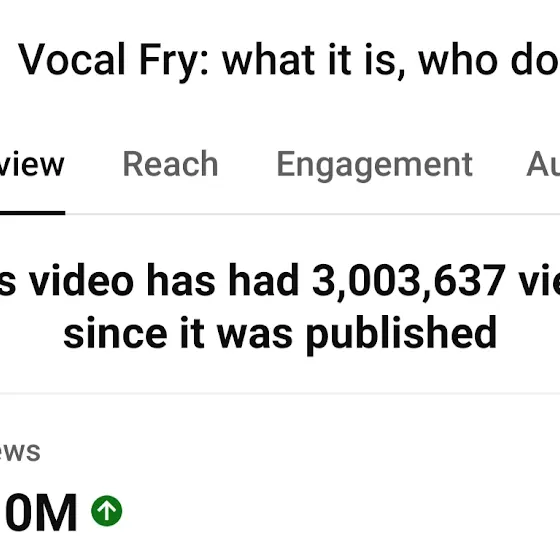Viewport: 560px width, 560px height.
Task: Click the "since it was published" text
Action: [x=280, y=334]
